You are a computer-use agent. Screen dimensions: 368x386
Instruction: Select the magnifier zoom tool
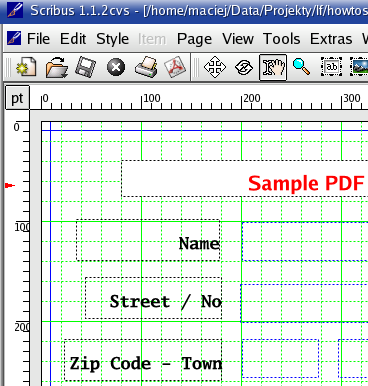tap(301, 66)
